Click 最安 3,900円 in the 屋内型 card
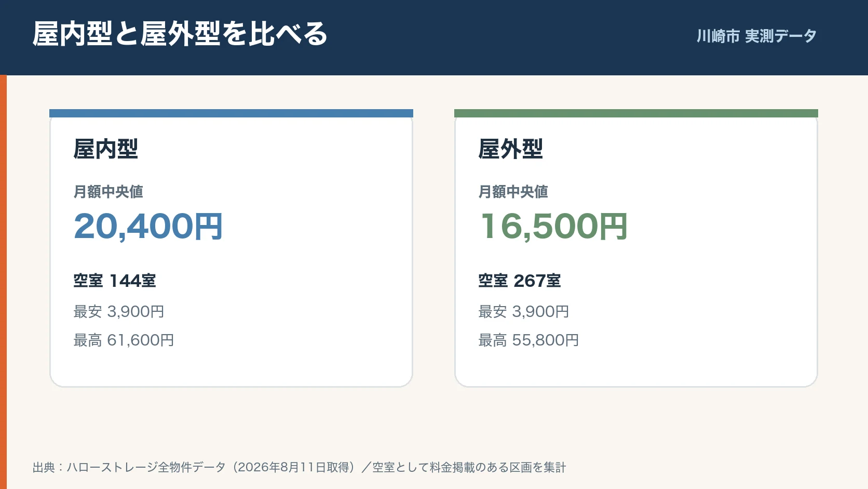Screen dimensions: 868x489 [119, 311]
